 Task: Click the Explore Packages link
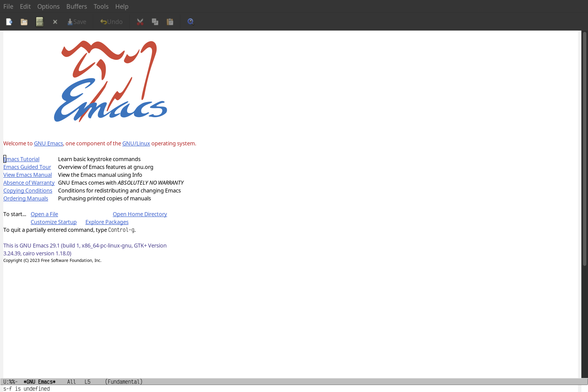[x=107, y=222]
